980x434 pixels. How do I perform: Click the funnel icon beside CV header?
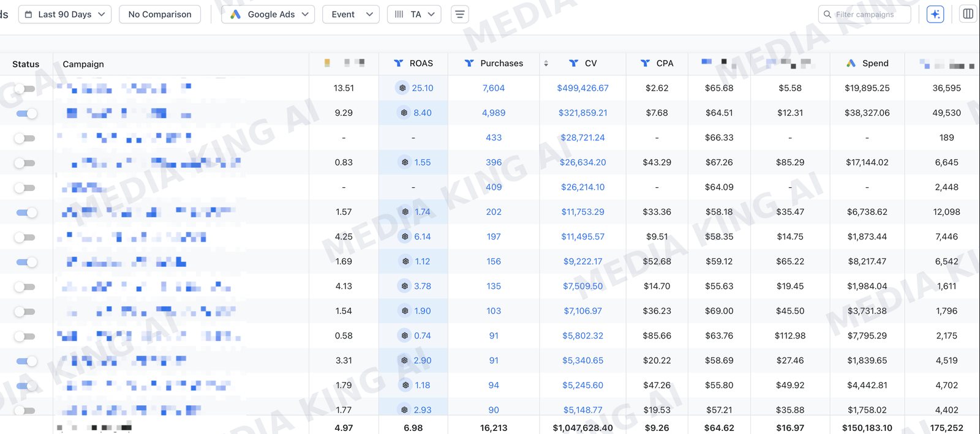[x=573, y=63]
